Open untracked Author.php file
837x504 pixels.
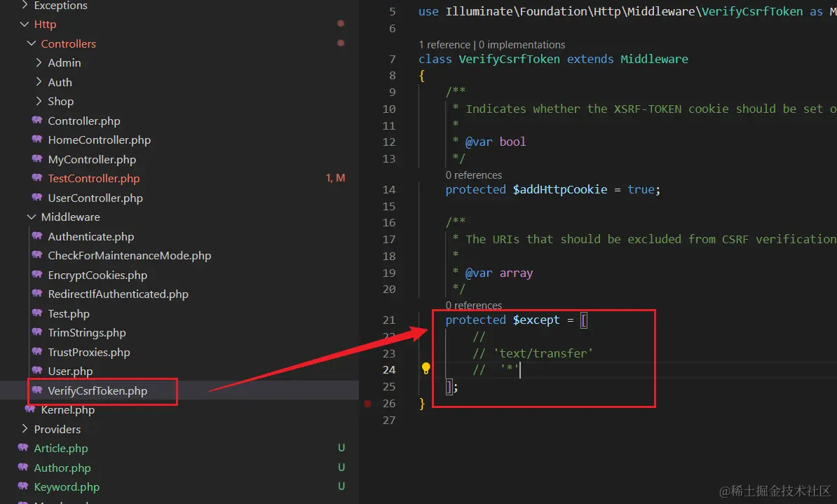[x=62, y=468]
